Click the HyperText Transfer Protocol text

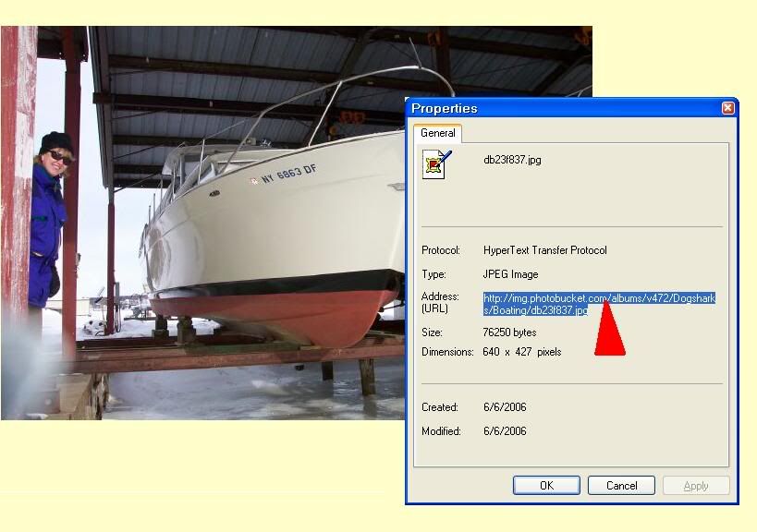pos(544,250)
